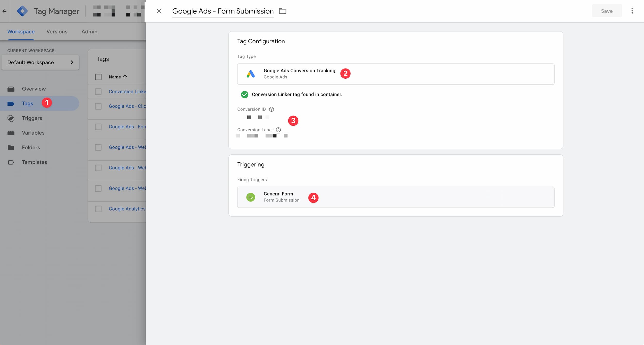Screen dimensions: 644x345
Task: Edit the tag name Google Ads - Form Submission
Action: pyautogui.click(x=223, y=11)
